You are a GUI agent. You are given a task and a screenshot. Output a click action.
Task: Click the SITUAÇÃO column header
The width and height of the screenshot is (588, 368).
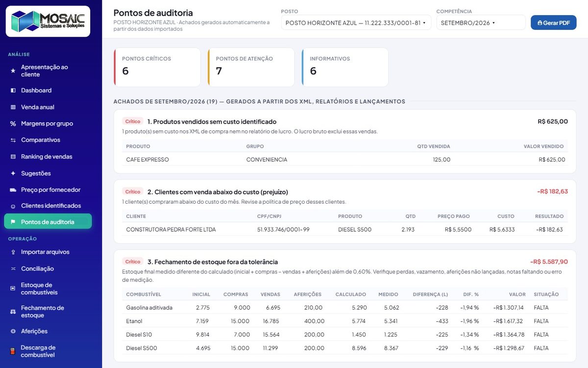click(x=546, y=294)
